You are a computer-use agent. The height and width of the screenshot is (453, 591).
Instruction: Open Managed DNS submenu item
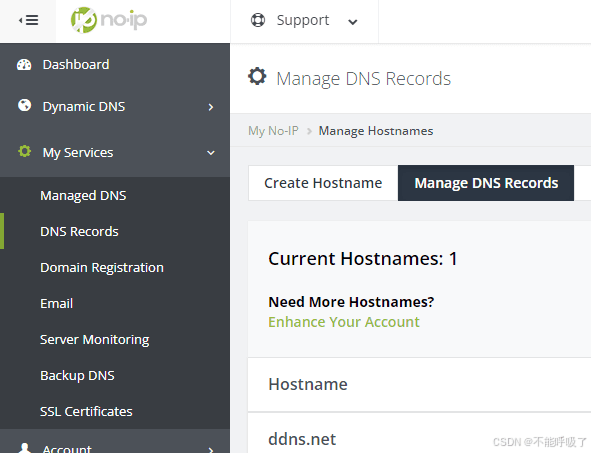(x=83, y=196)
